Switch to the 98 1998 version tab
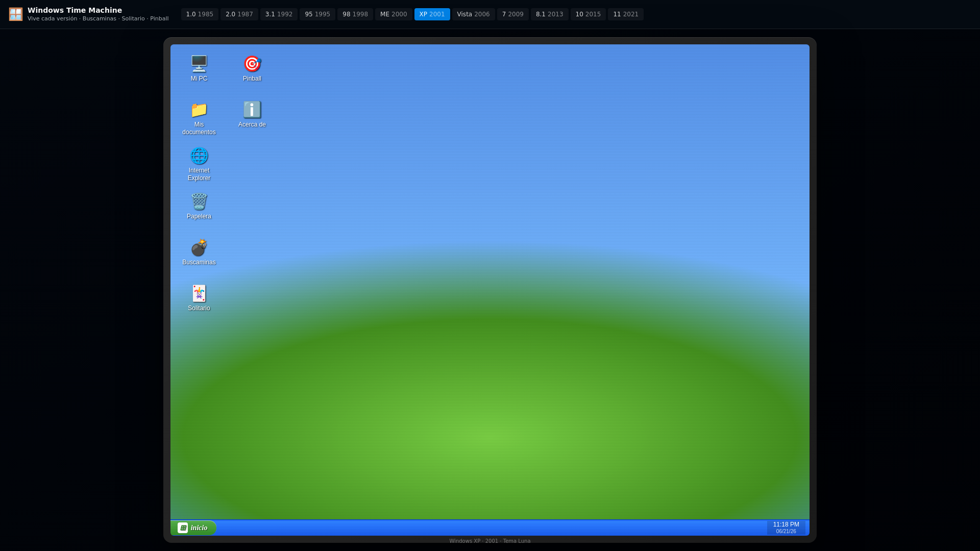 tap(355, 14)
